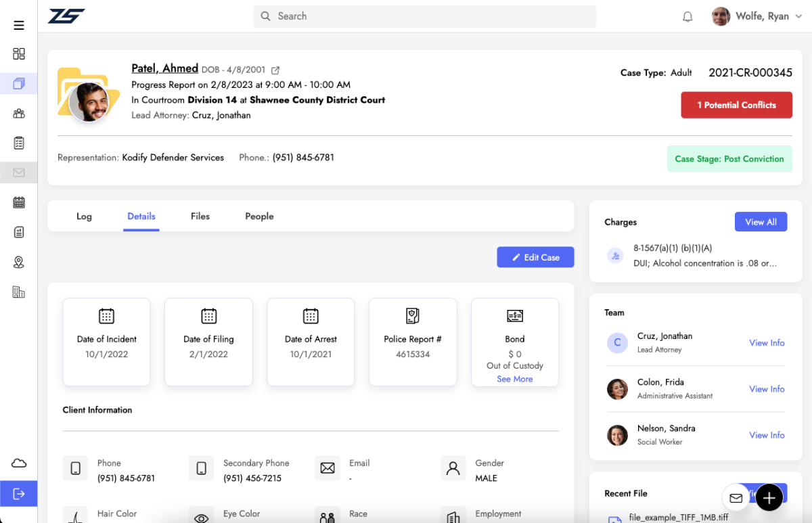Open the cloud icon in sidebar
This screenshot has width=812, height=523.
tap(19, 463)
